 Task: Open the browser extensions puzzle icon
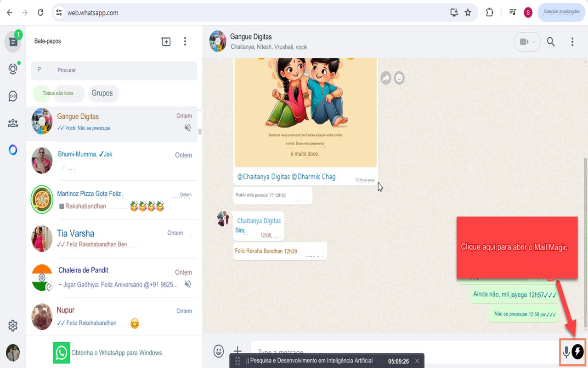tap(490, 13)
